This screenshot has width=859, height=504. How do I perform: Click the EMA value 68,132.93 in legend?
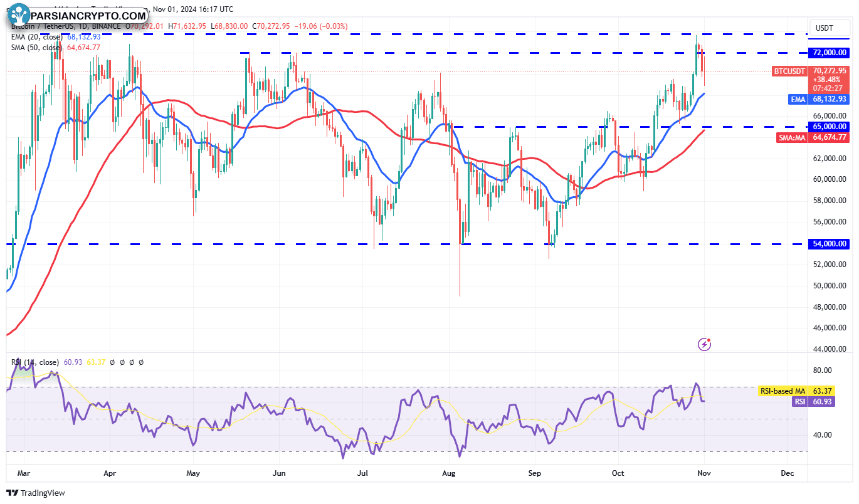(x=84, y=37)
